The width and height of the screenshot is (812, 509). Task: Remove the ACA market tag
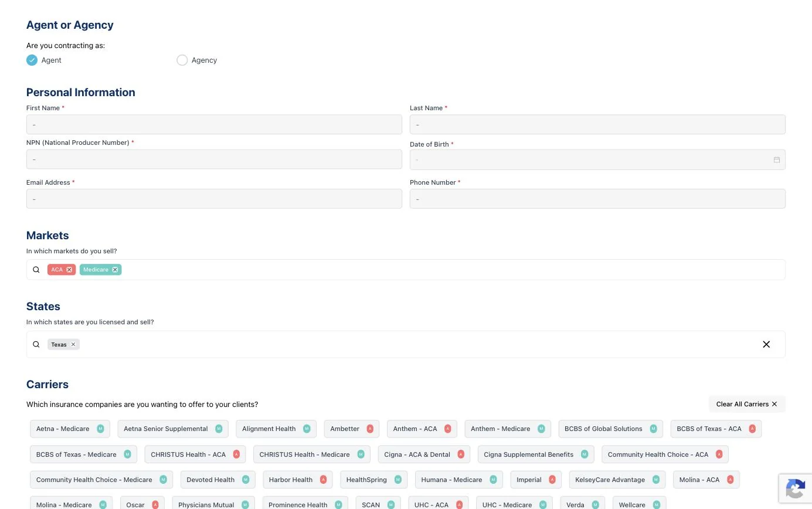click(x=69, y=270)
